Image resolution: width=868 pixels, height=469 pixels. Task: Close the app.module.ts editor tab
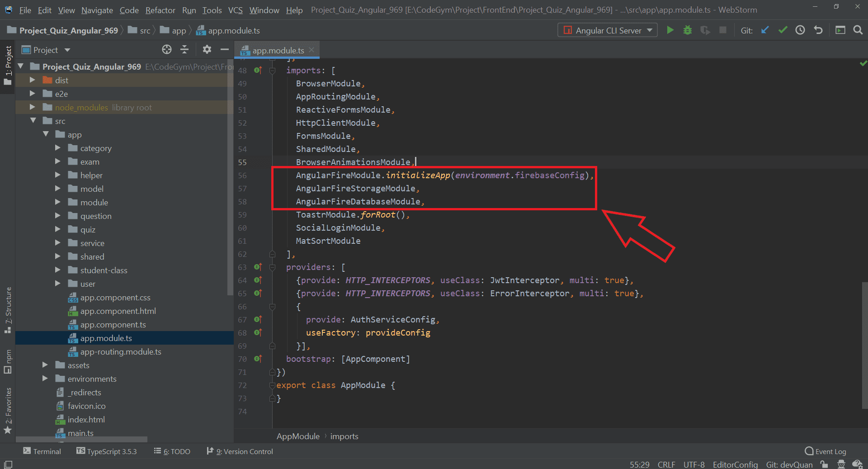pyautogui.click(x=311, y=50)
